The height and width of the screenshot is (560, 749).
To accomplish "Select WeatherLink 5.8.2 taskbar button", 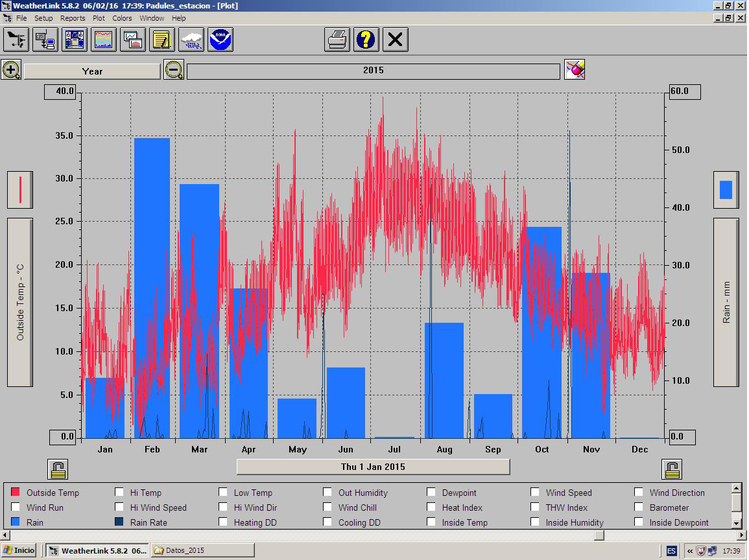I will click(97, 550).
